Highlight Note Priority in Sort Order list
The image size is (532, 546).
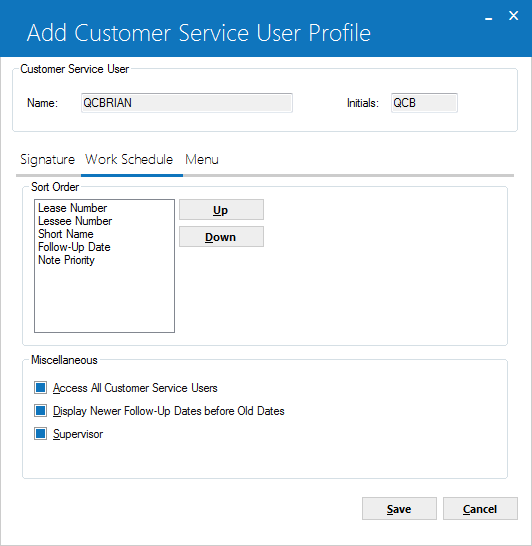point(66,260)
